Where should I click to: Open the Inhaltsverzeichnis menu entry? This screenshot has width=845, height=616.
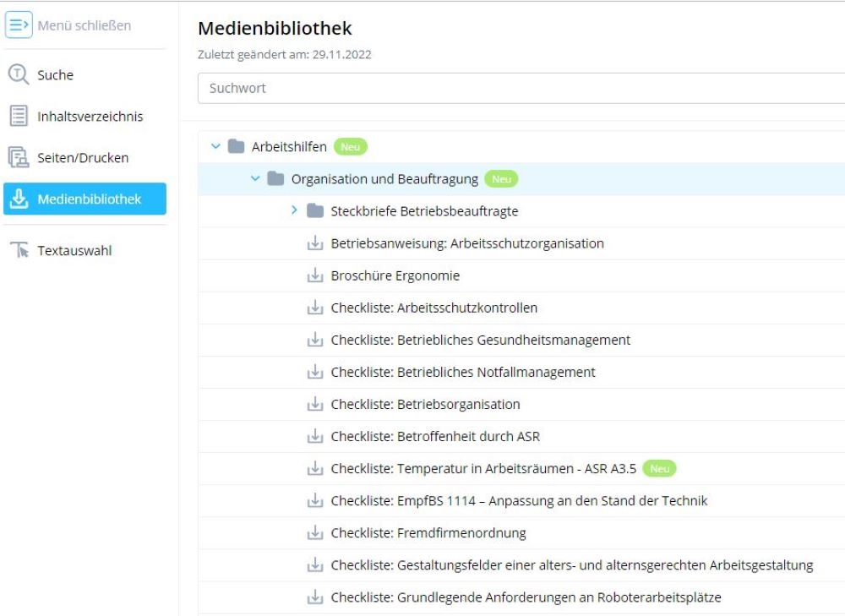click(x=90, y=117)
